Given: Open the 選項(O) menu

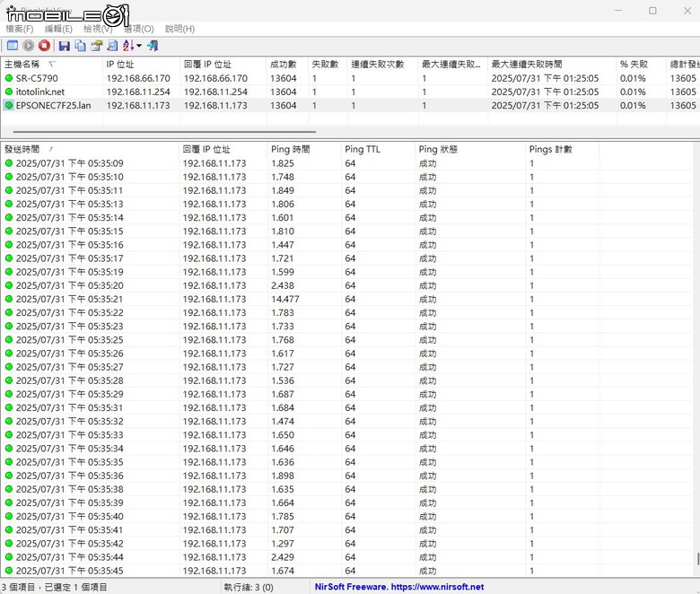Looking at the screenshot, I should click(139, 29).
